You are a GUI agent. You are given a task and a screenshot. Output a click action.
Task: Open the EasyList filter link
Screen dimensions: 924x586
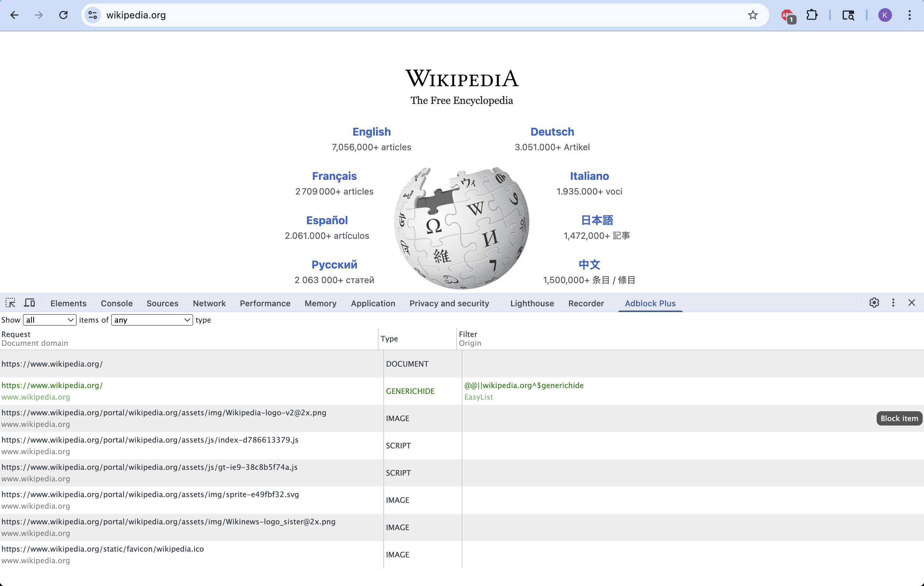(478, 397)
